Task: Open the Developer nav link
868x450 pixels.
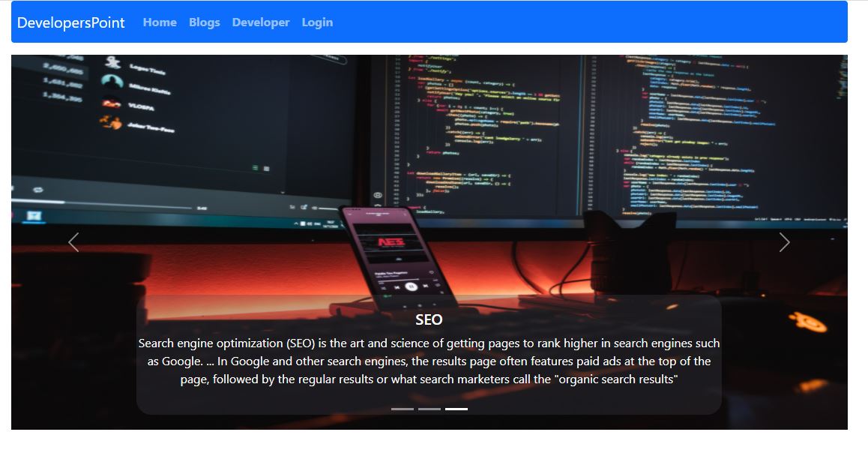Action: click(x=261, y=22)
